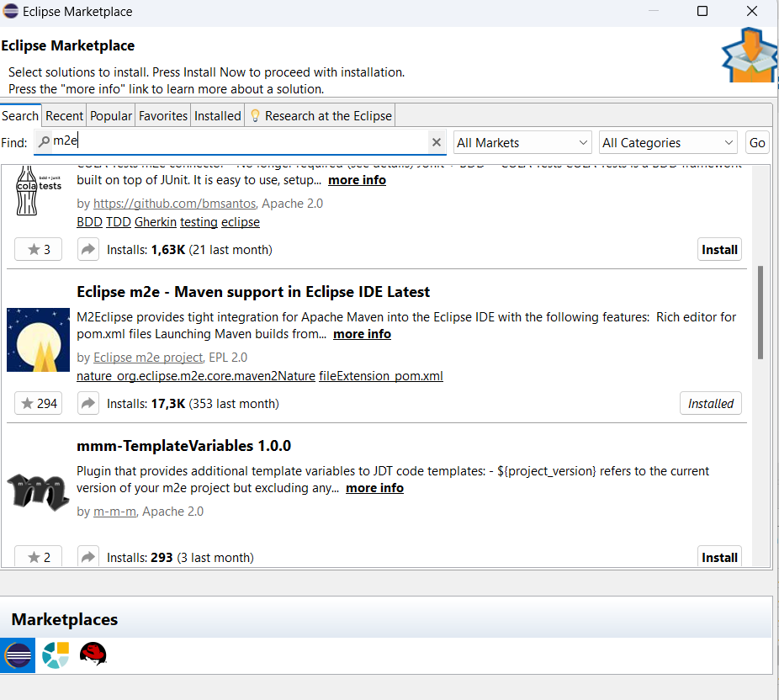Click the Installed button for Eclipse m2e
Image resolution: width=779 pixels, height=700 pixels.
[x=711, y=403]
